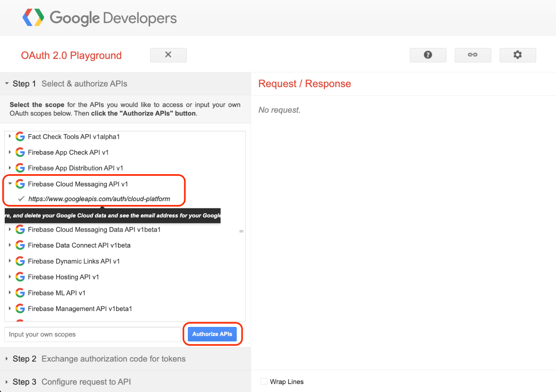
Task: Click the Google icon of Fact Check Tools API
Action: 20,137
